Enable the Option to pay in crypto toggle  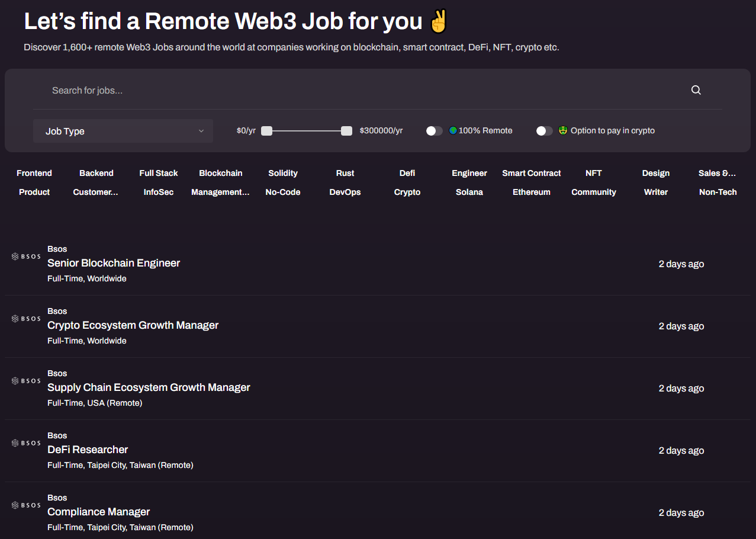pyautogui.click(x=545, y=131)
